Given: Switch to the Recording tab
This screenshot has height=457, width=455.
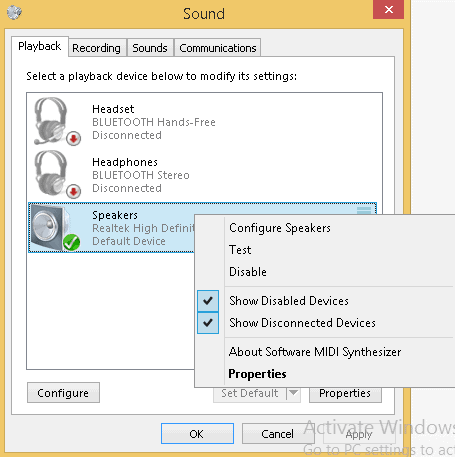Looking at the screenshot, I should (96, 48).
